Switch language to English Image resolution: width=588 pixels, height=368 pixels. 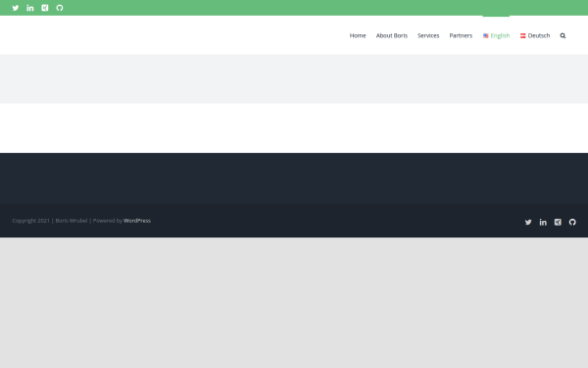tap(497, 35)
